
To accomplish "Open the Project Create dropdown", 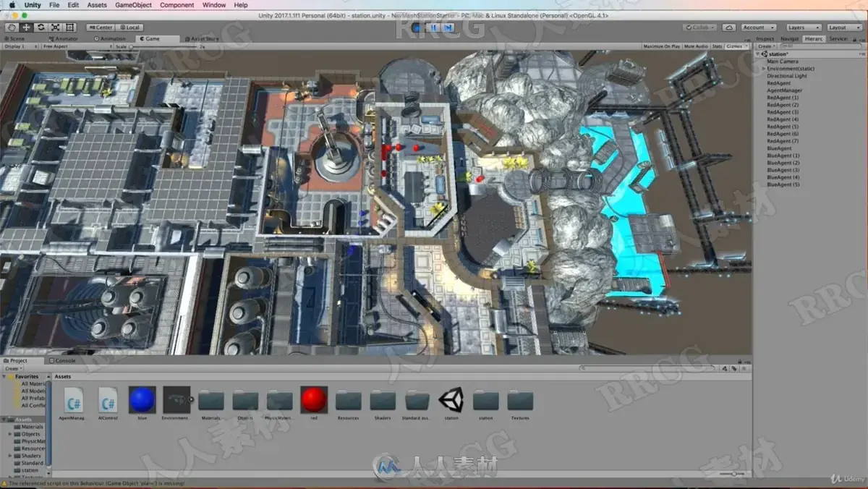I will pyautogui.click(x=13, y=368).
